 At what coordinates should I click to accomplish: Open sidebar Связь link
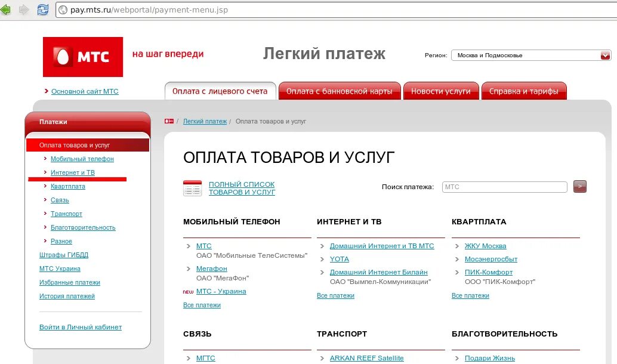(x=60, y=200)
